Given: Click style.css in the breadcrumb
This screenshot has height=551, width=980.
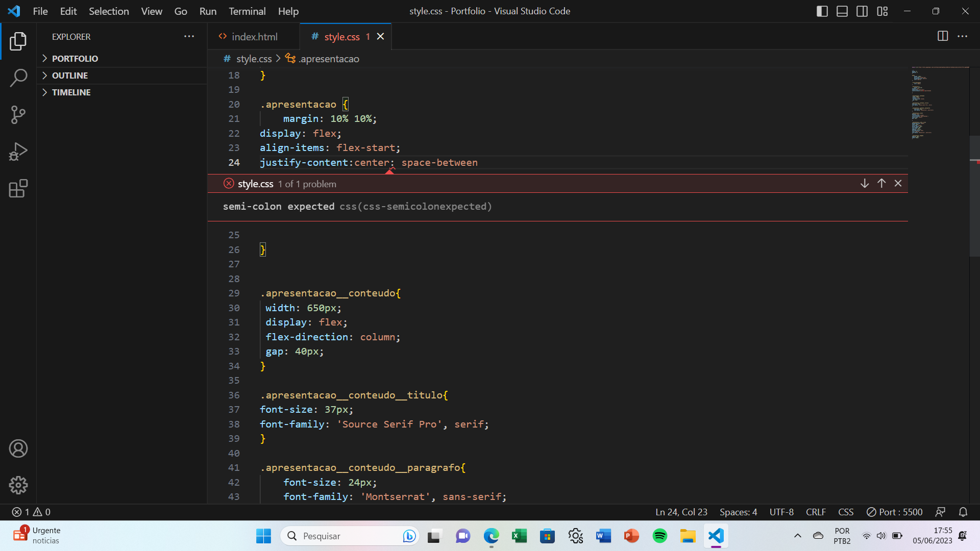Looking at the screenshot, I should coord(254,59).
